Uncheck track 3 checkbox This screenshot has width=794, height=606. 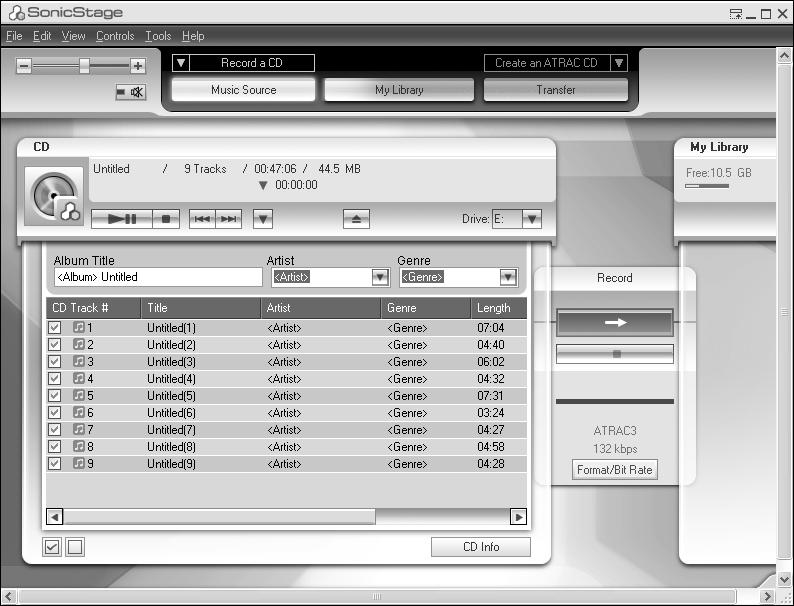pos(54,361)
